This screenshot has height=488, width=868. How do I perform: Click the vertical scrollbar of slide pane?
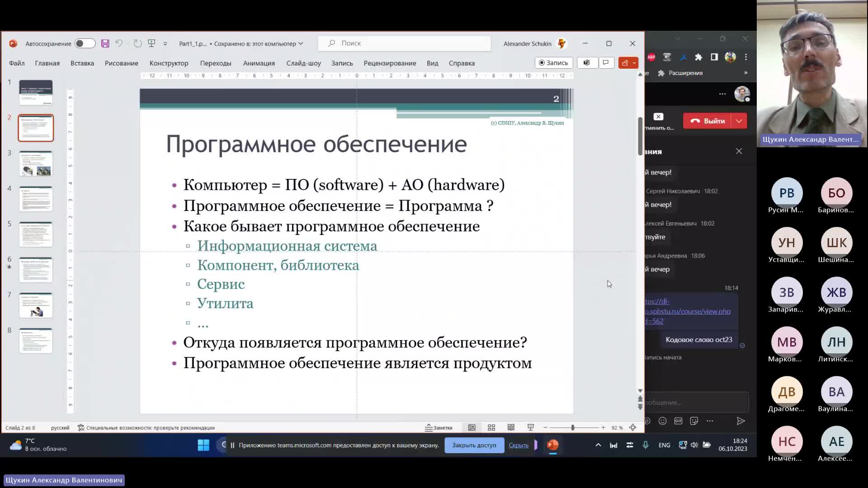[x=640, y=136]
